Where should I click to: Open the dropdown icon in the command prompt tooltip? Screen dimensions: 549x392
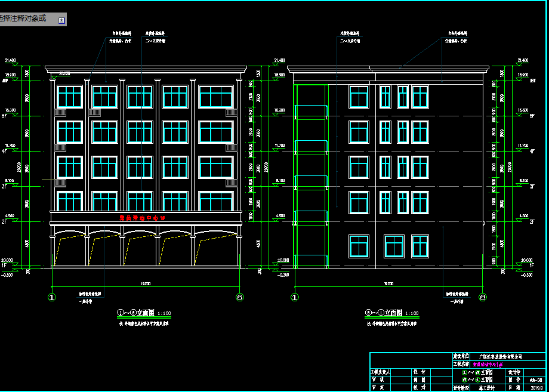point(61,20)
